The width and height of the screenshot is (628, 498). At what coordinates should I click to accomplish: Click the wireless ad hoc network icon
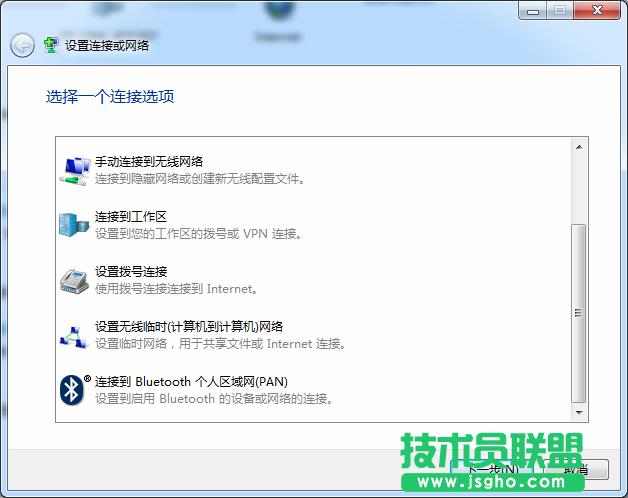(74, 335)
